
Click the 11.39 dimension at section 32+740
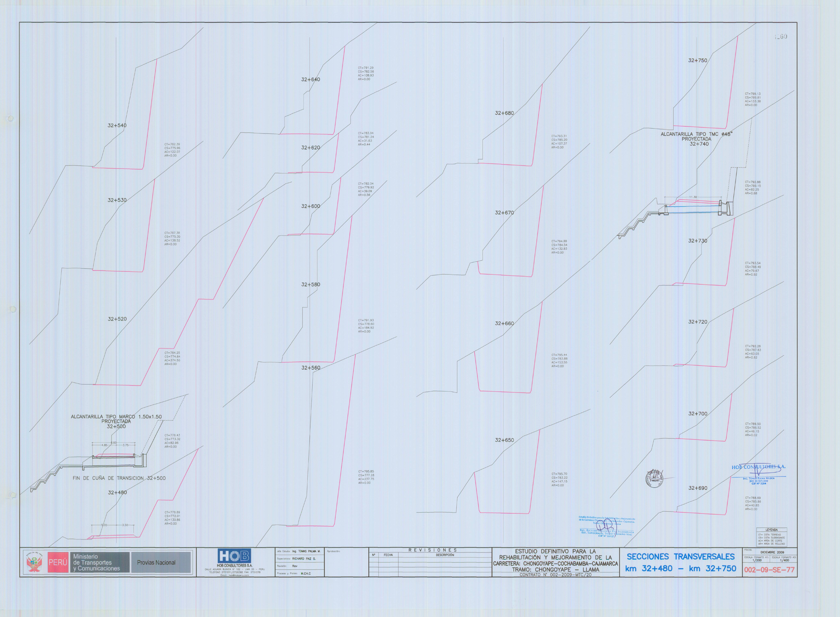(693, 197)
